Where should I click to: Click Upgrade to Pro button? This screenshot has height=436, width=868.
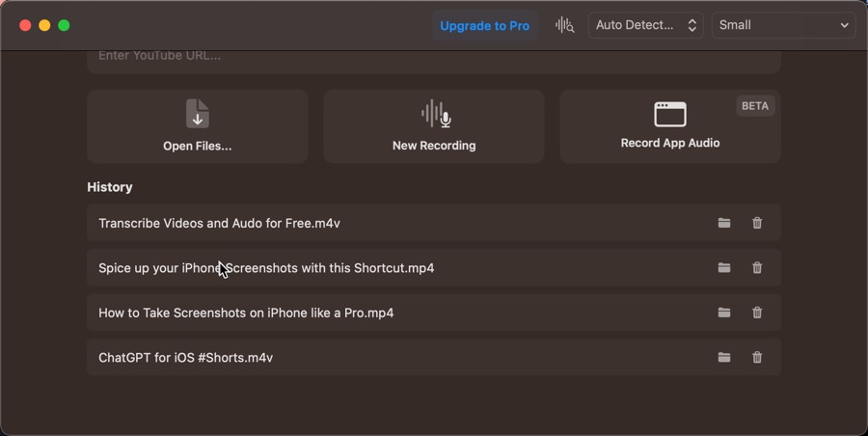484,25
